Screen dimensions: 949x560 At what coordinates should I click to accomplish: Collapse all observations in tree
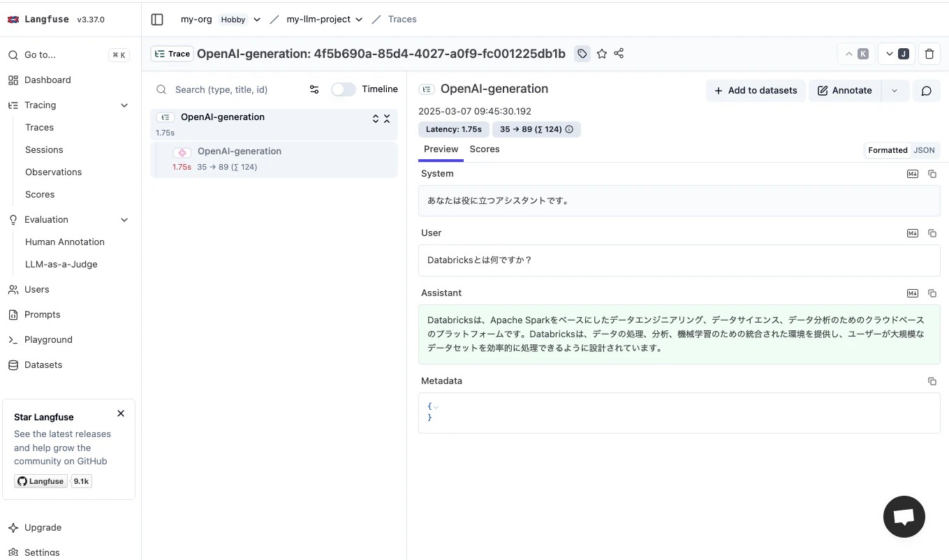387,119
